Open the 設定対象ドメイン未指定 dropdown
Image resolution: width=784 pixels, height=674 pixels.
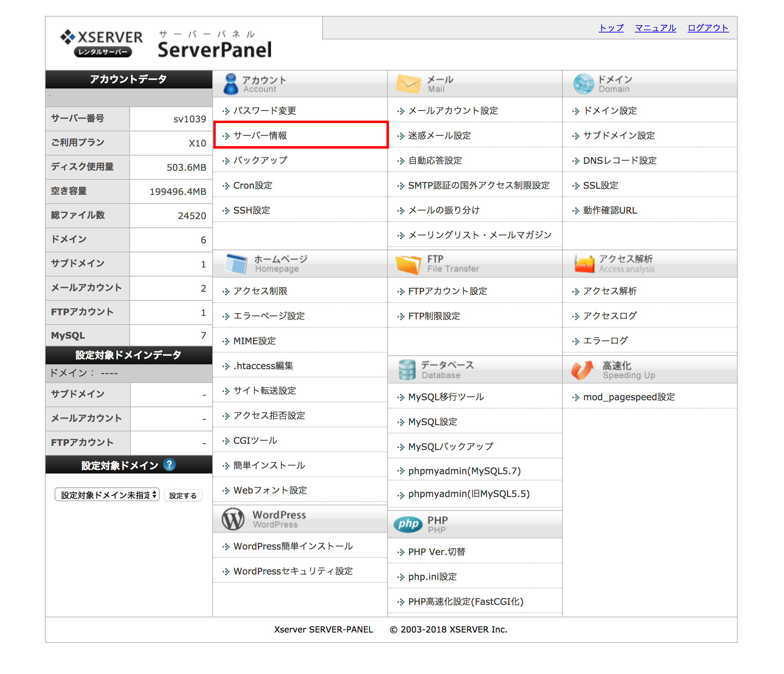(x=107, y=495)
